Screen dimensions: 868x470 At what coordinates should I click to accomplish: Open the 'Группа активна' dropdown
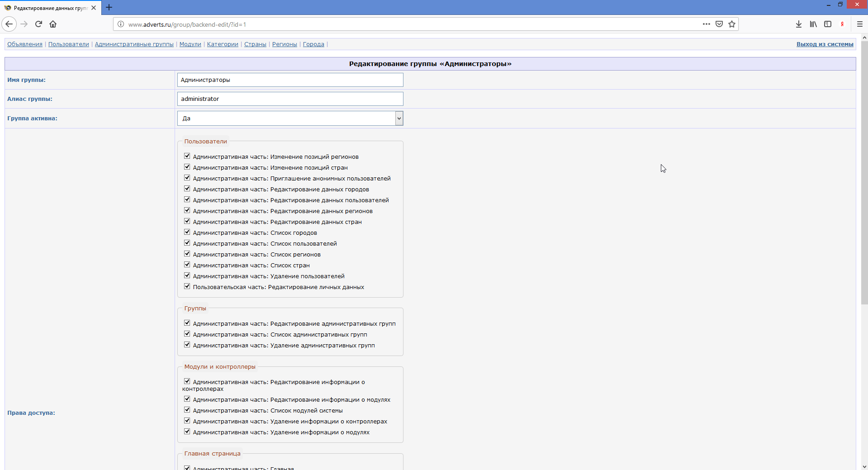click(x=290, y=119)
